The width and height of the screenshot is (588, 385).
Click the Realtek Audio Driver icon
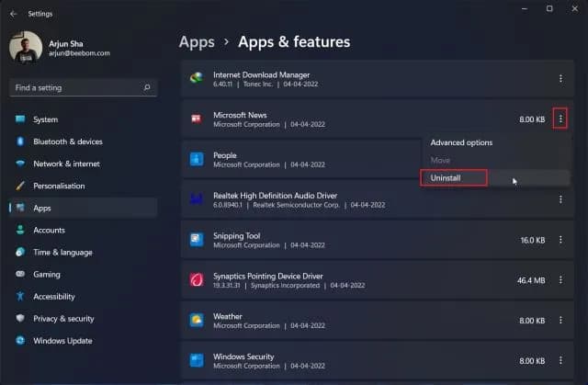[x=197, y=198]
